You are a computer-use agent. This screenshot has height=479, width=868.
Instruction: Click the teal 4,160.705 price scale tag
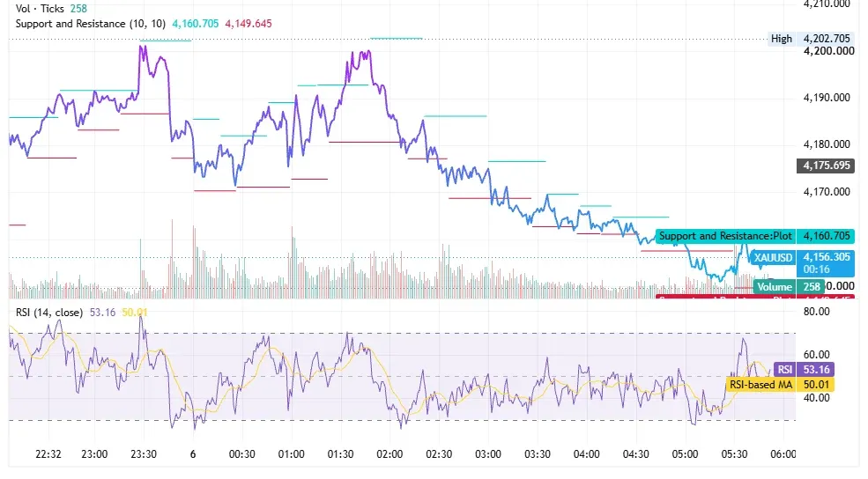point(826,236)
